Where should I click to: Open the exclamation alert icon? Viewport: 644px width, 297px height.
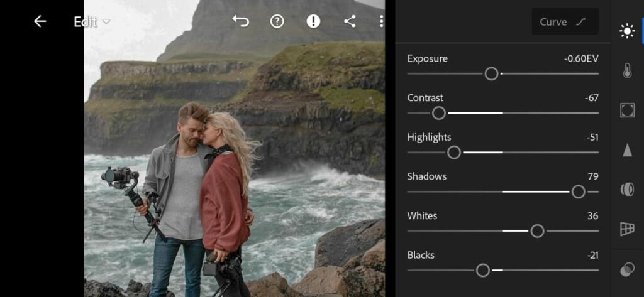313,21
